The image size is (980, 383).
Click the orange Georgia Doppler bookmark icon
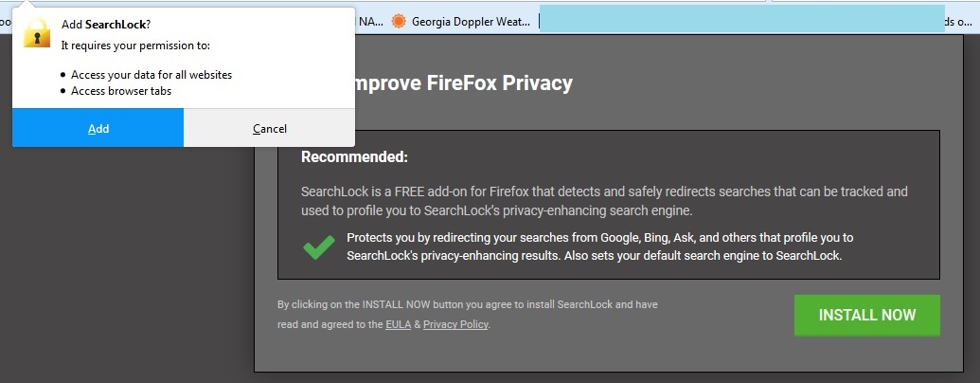pos(398,22)
